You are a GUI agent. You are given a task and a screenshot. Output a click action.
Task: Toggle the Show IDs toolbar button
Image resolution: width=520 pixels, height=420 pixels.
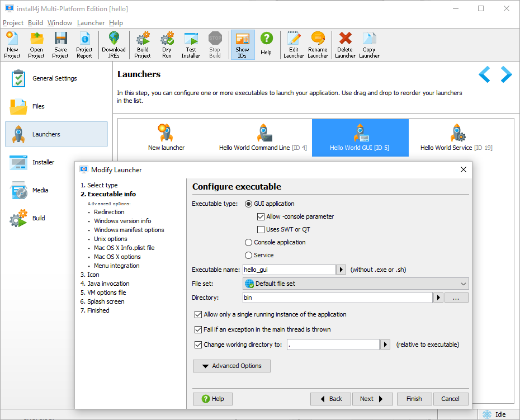click(x=243, y=45)
